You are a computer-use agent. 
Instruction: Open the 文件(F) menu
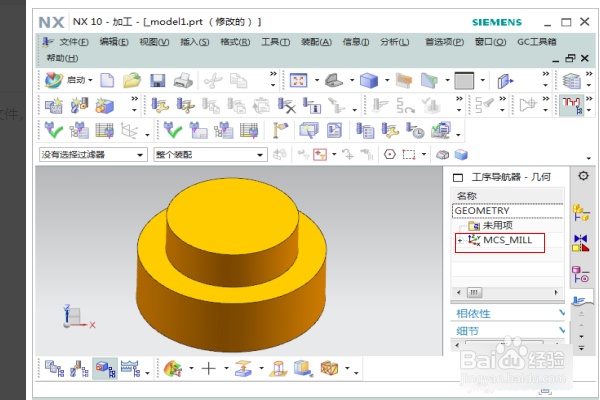tap(74, 42)
